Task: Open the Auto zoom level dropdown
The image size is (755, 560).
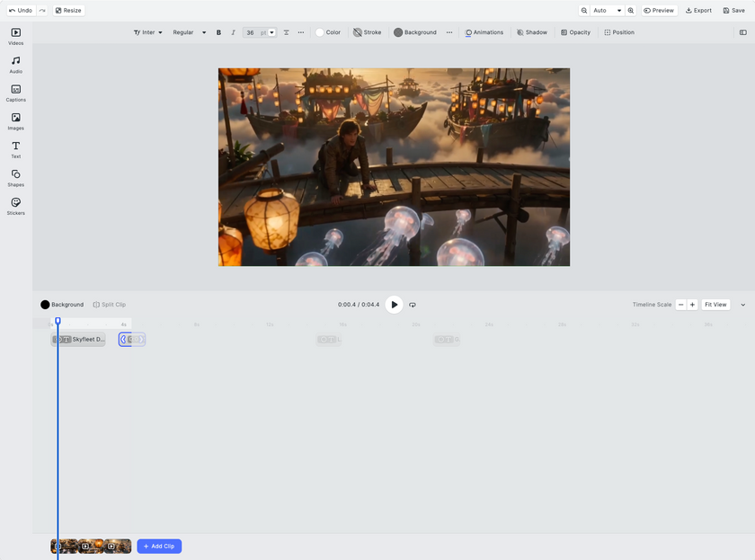Action: pyautogui.click(x=607, y=11)
